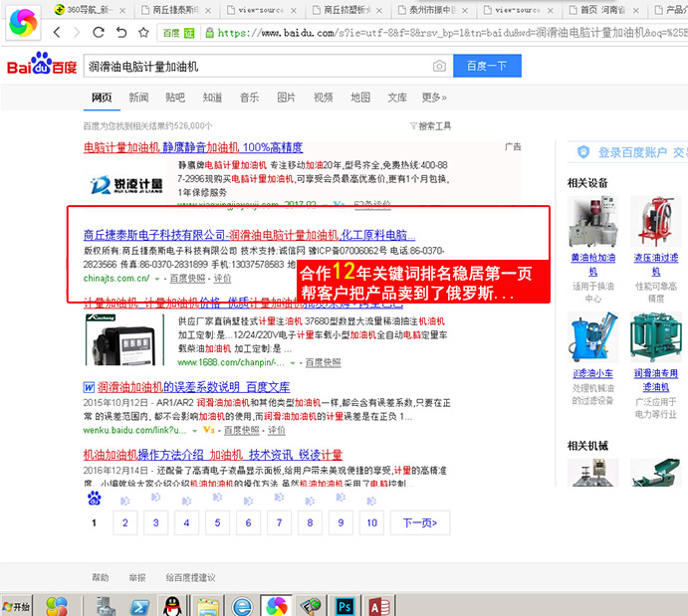
Task: Click 给百度提建议 footer link
Action: (190, 577)
